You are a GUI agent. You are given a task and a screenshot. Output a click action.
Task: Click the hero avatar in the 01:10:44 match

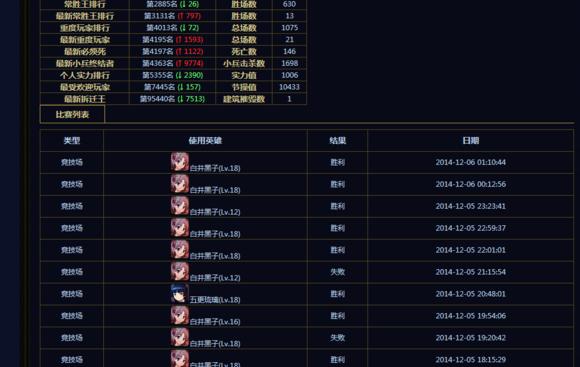tap(180, 162)
